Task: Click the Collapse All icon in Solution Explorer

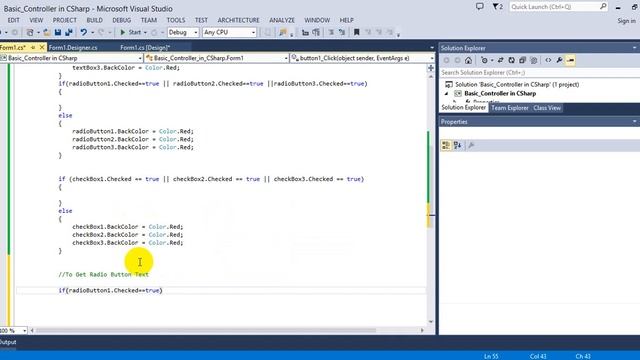Action: click(522, 60)
